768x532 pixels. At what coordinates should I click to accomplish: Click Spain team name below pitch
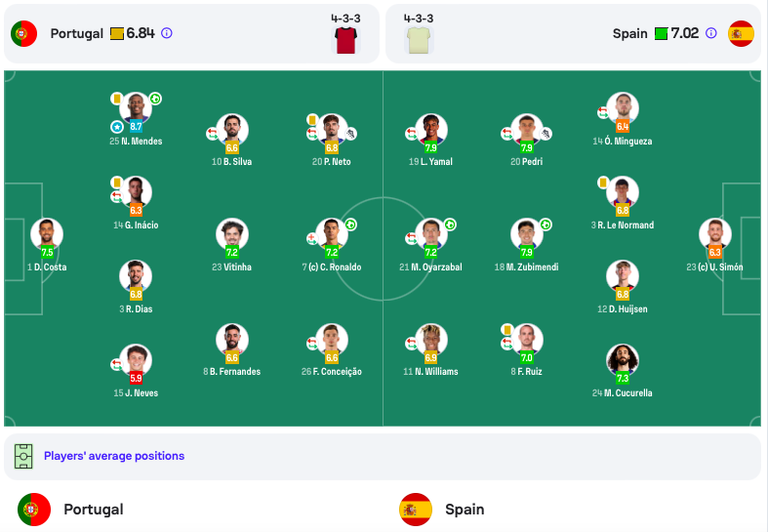[465, 510]
